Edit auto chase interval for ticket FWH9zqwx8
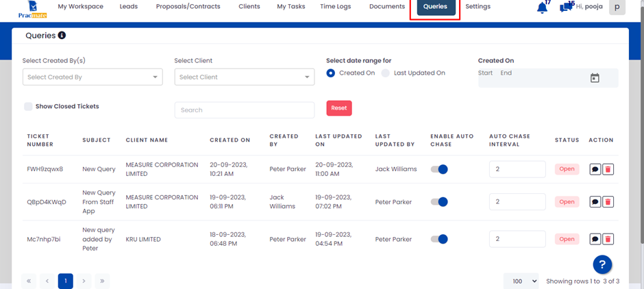Screen dimensions: 644x289 pos(517,169)
